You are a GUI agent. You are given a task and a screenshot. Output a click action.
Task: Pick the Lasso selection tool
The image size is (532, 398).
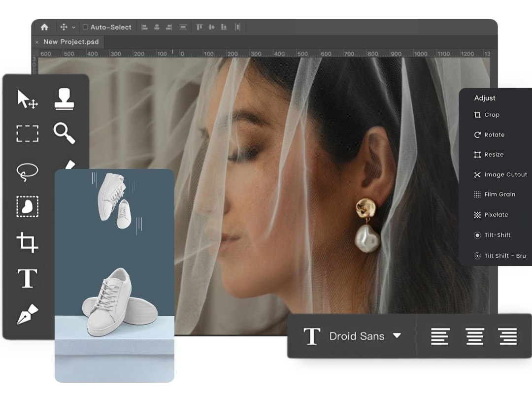(27, 171)
